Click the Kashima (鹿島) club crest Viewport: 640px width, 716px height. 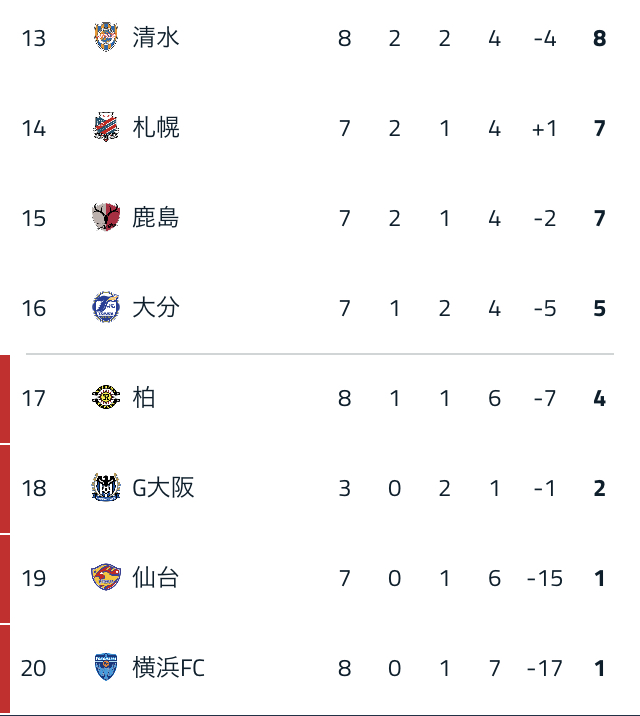[x=106, y=217]
